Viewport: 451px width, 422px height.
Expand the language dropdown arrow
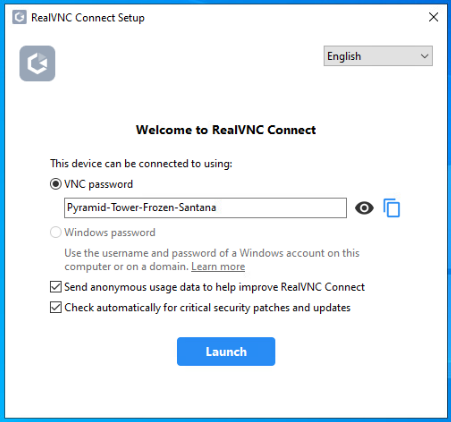click(x=424, y=56)
